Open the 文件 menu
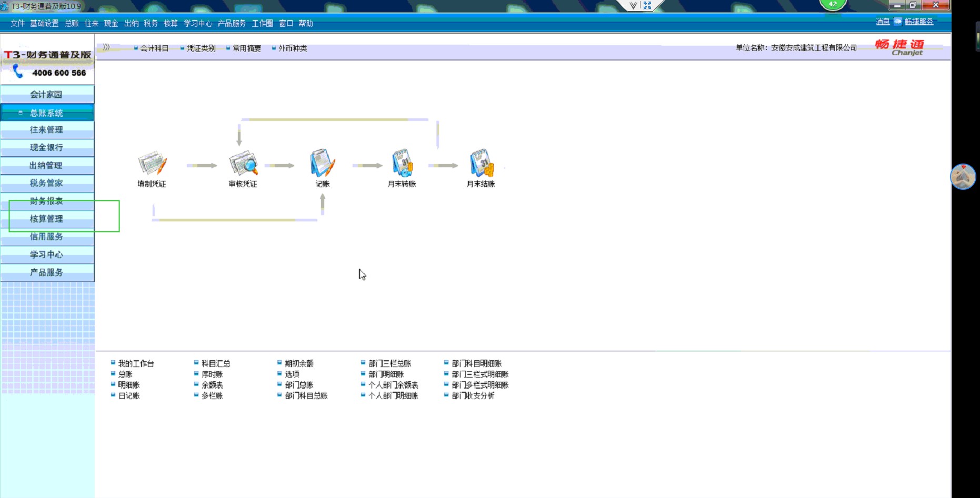 (x=17, y=23)
